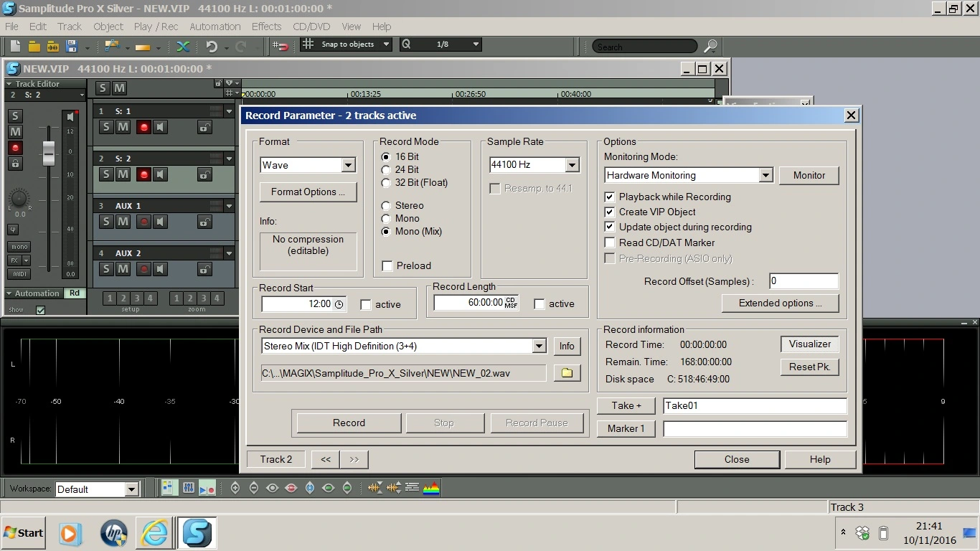
Task: Enable the Preload checkbox
Action: [x=388, y=265]
